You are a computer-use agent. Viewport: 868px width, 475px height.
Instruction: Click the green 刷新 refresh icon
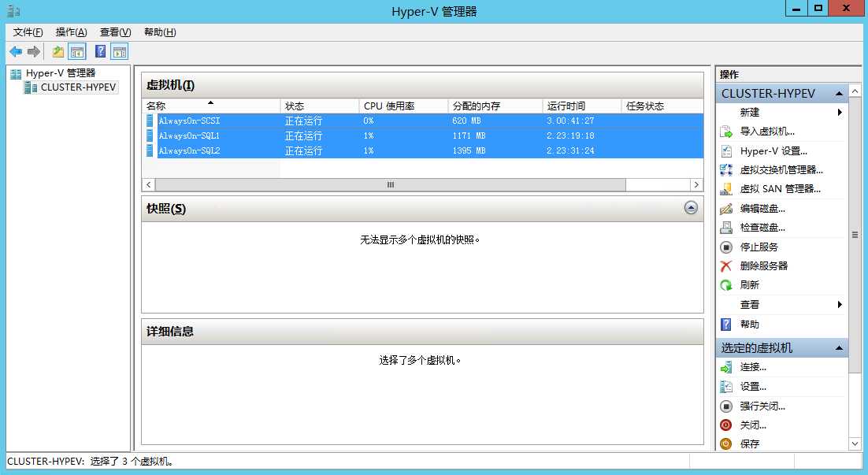[725, 285]
